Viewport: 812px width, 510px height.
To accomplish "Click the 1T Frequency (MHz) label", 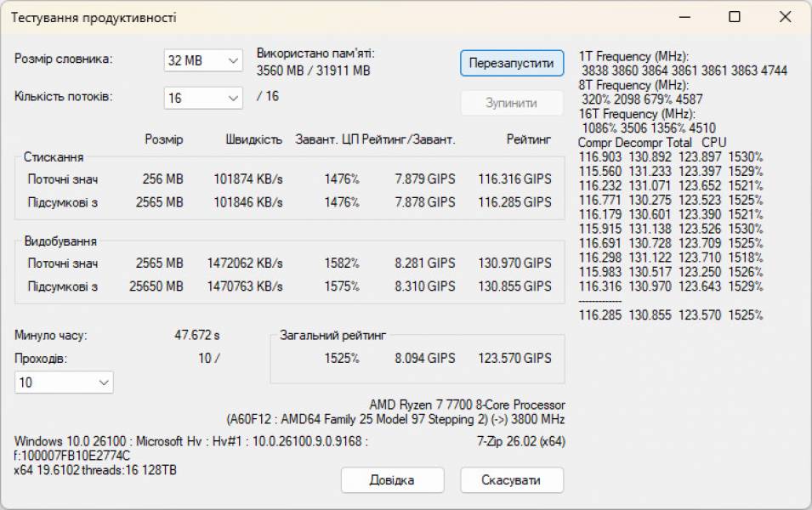I will pyautogui.click(x=633, y=56).
